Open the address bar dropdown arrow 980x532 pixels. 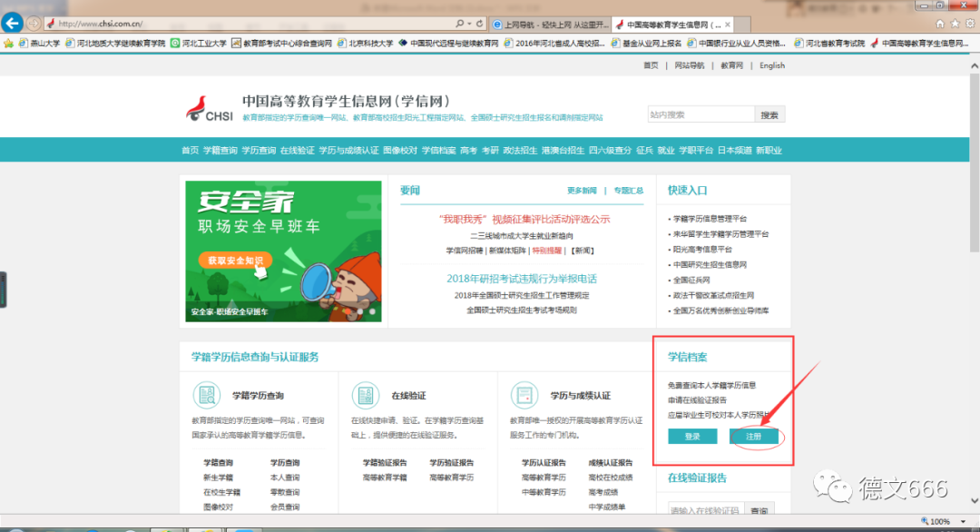coord(469,24)
